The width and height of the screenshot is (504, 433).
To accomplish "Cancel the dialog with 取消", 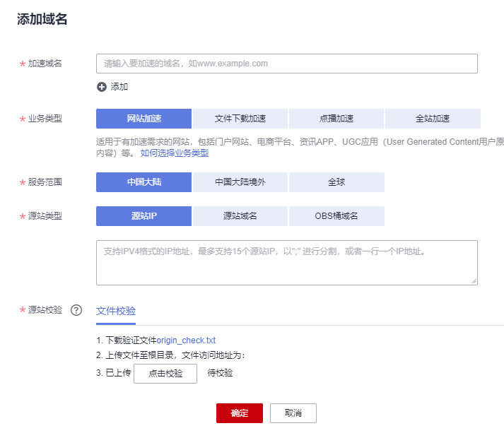I will tap(293, 413).
